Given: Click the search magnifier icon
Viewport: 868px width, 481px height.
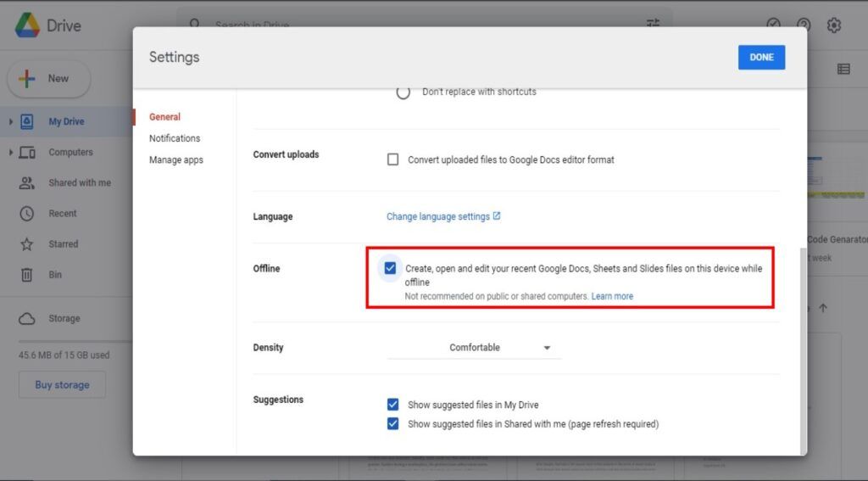Looking at the screenshot, I should click(x=194, y=24).
